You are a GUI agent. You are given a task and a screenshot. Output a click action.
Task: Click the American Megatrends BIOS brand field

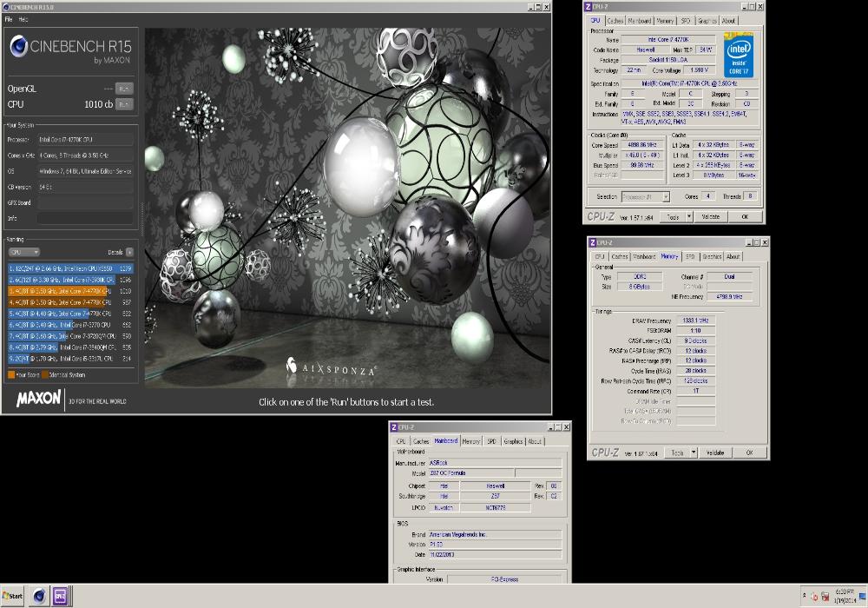[x=495, y=534]
